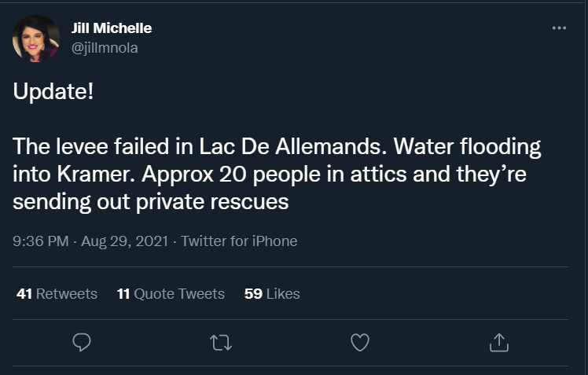This screenshot has height=375, width=588.
Task: Retweet using the arrows icon
Action: click(x=221, y=343)
